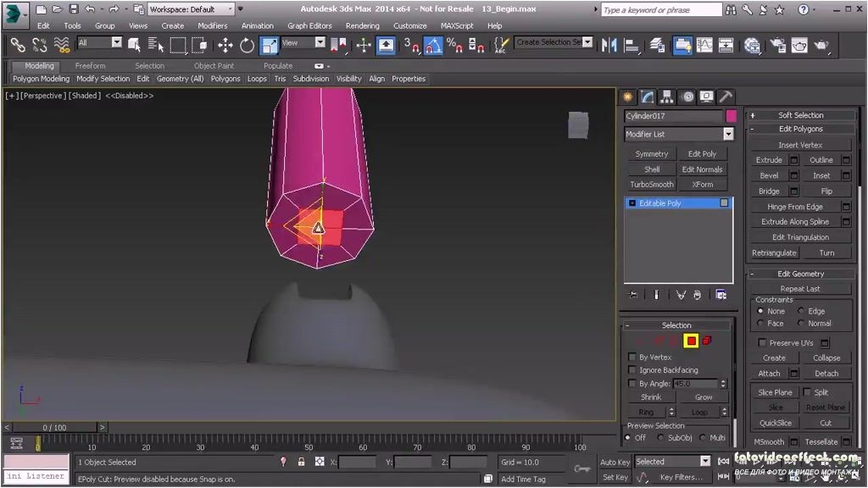Collapse the Edit Polygons rollout
The width and height of the screenshot is (868, 488).
800,129
